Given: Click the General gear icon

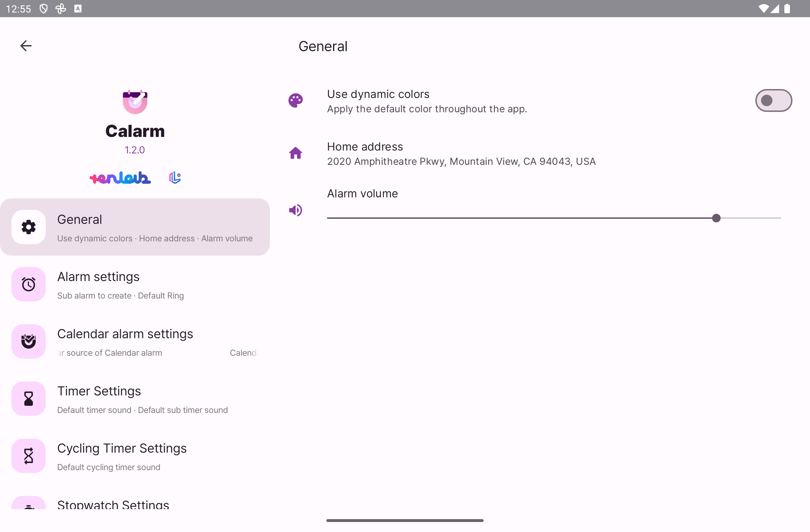Looking at the screenshot, I should [x=29, y=227].
